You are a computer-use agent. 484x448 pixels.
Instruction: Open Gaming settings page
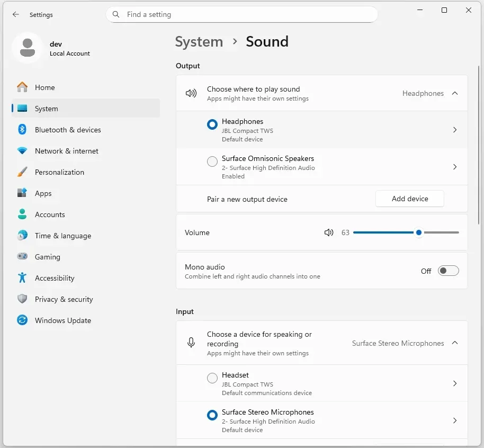click(86, 257)
